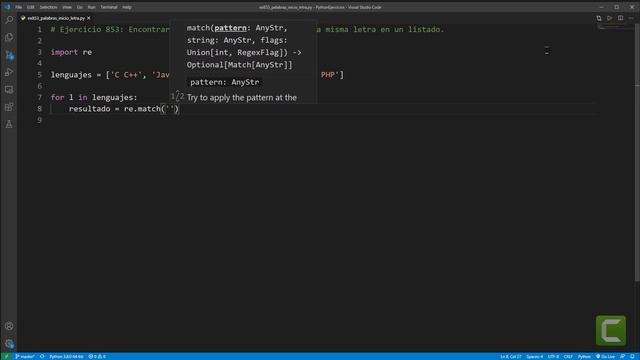Viewport: 640px width, 360px height.
Task: Click Ln 8, Col 27 cursor position
Action: (x=511, y=356)
